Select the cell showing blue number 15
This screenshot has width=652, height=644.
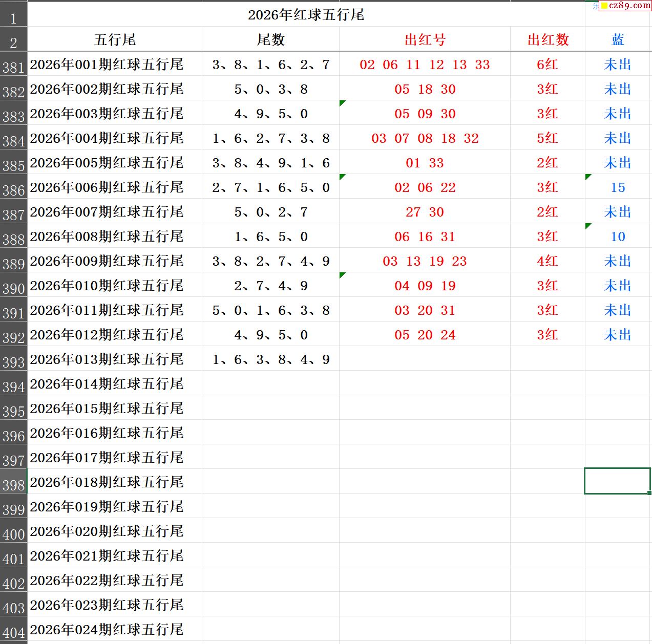618,187
